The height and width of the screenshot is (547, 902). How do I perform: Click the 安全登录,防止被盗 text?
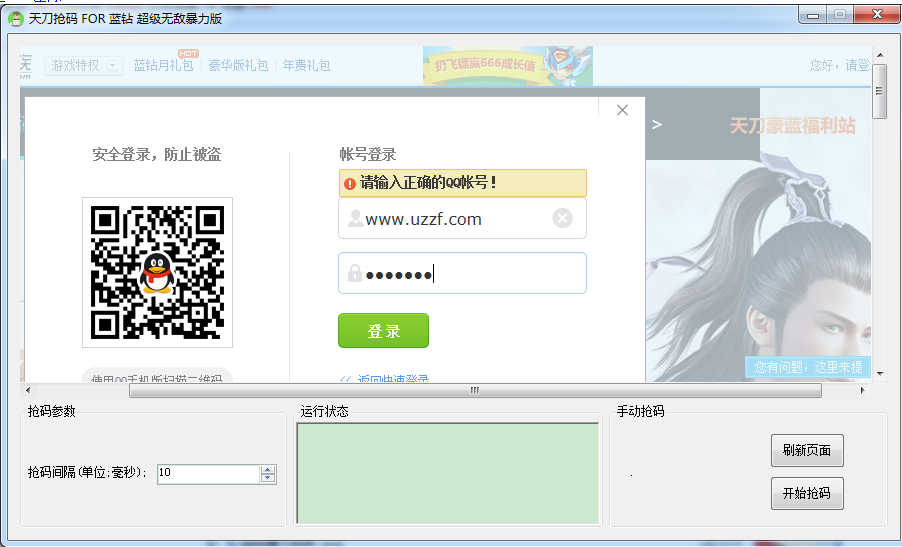pos(156,154)
